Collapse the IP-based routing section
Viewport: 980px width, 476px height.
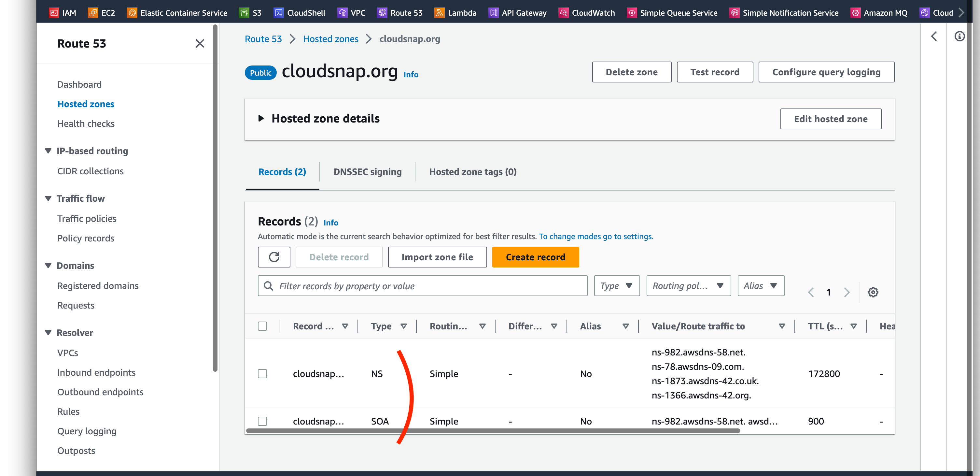(x=48, y=151)
